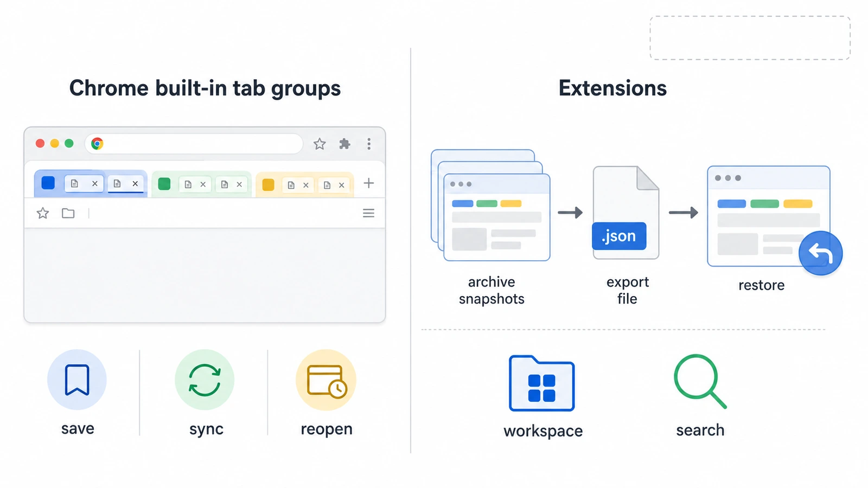Close the first tab in the blue group

(94, 183)
